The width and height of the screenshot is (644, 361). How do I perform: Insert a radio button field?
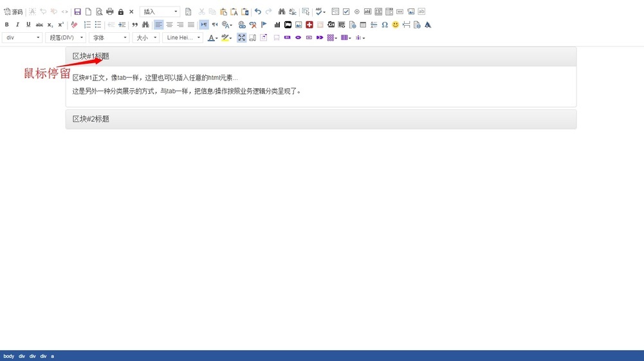357,12
